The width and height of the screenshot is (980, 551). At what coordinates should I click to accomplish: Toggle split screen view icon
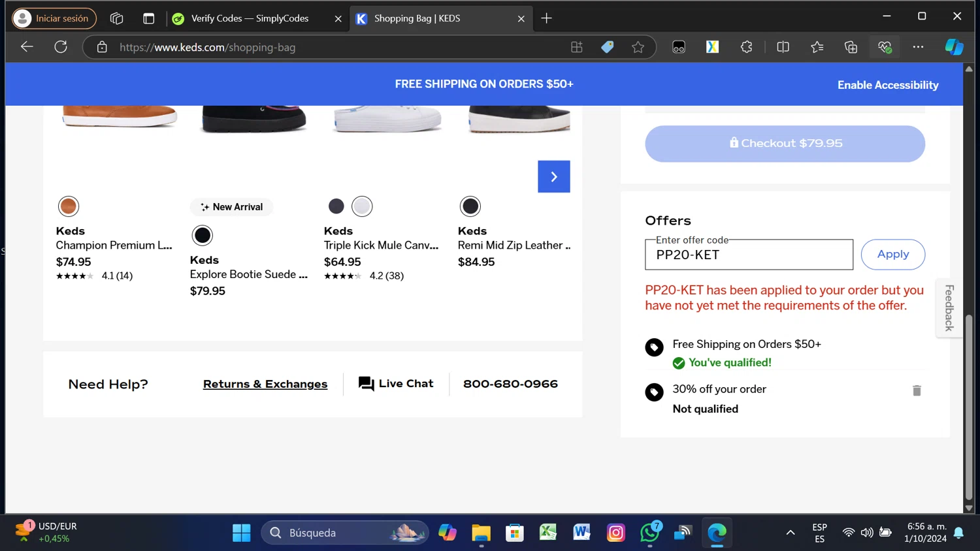tap(783, 47)
